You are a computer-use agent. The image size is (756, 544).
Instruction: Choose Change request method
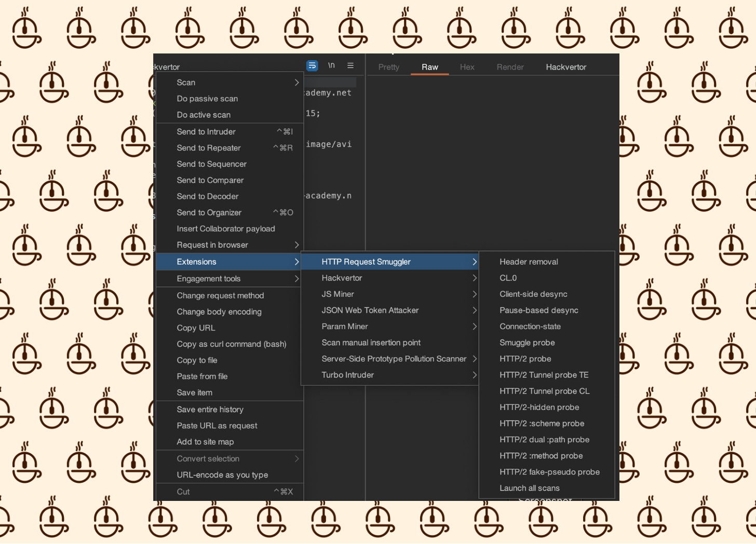(230, 295)
